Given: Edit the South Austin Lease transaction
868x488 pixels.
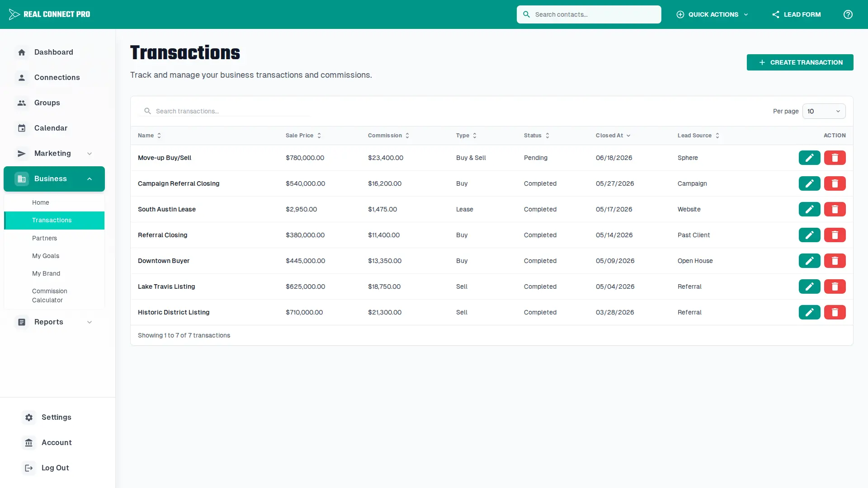Looking at the screenshot, I should 809,209.
